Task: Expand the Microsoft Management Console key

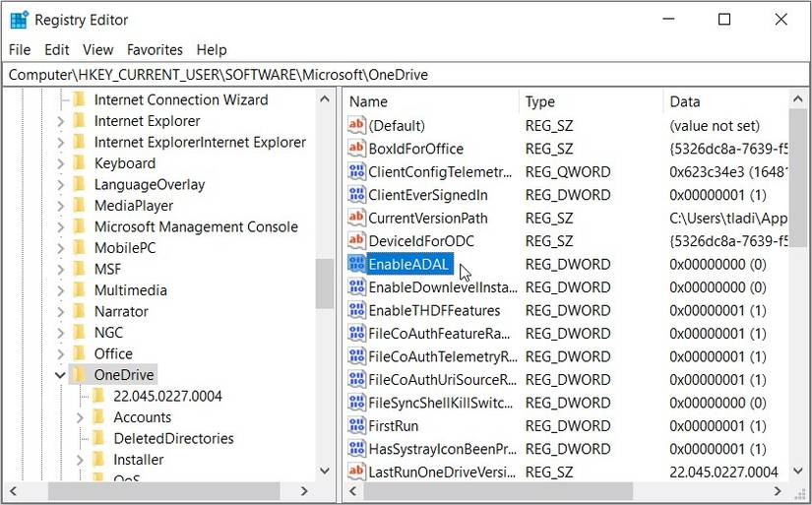Action: (x=61, y=226)
